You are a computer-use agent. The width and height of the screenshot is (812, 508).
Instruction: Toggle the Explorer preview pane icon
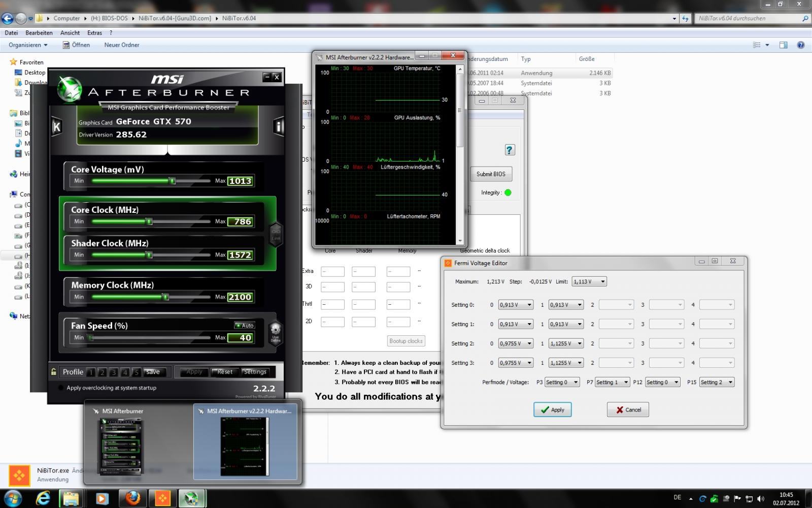point(783,45)
